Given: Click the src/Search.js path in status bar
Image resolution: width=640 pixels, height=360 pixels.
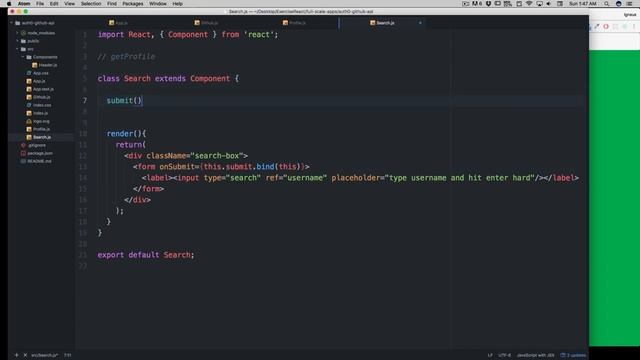Looking at the screenshot, I should tap(44, 355).
